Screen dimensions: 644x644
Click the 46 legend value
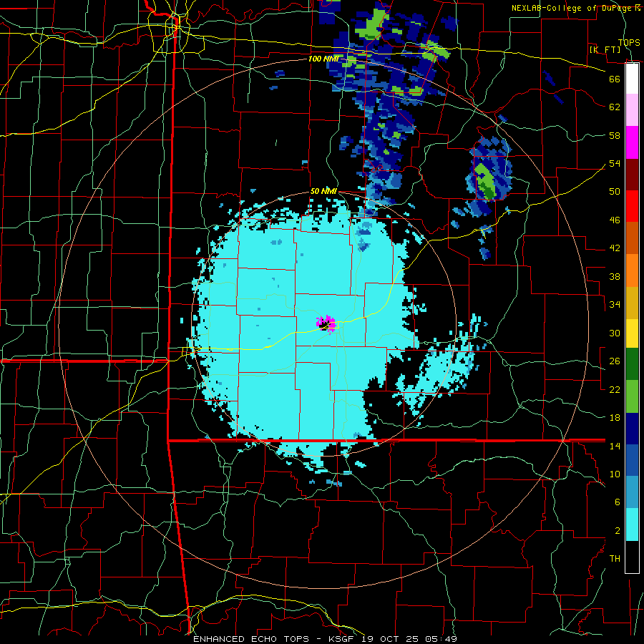point(615,220)
